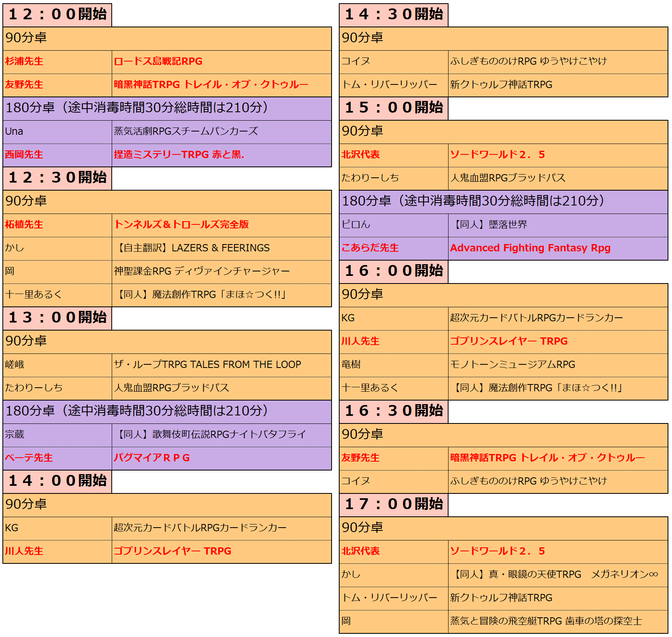Screen dimensions: 672x637
Task: Click ソードワールド2.5 under 17:00開始
Action: [x=498, y=551]
